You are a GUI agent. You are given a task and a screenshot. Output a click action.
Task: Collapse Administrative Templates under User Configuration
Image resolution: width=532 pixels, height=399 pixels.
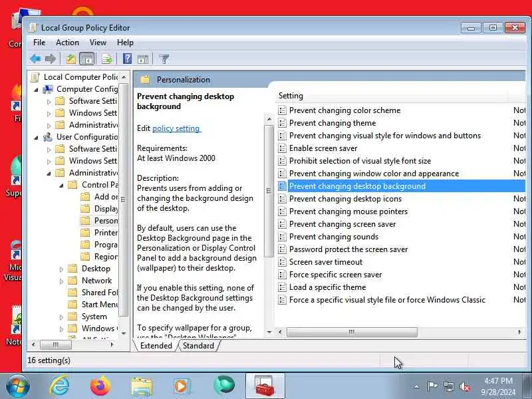point(49,174)
